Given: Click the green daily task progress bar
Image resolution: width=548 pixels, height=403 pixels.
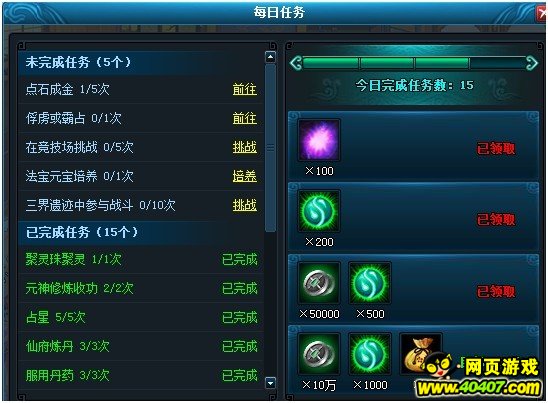Looking at the screenshot, I should coord(414,63).
